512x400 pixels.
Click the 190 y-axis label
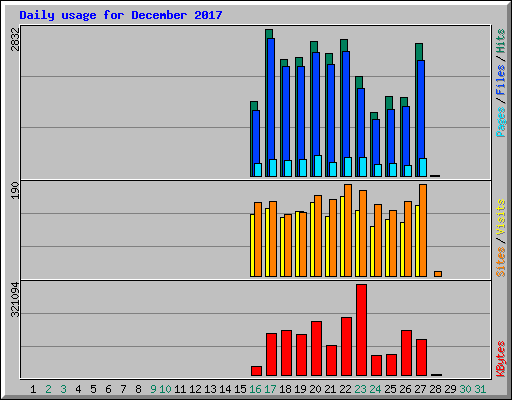tap(15, 191)
